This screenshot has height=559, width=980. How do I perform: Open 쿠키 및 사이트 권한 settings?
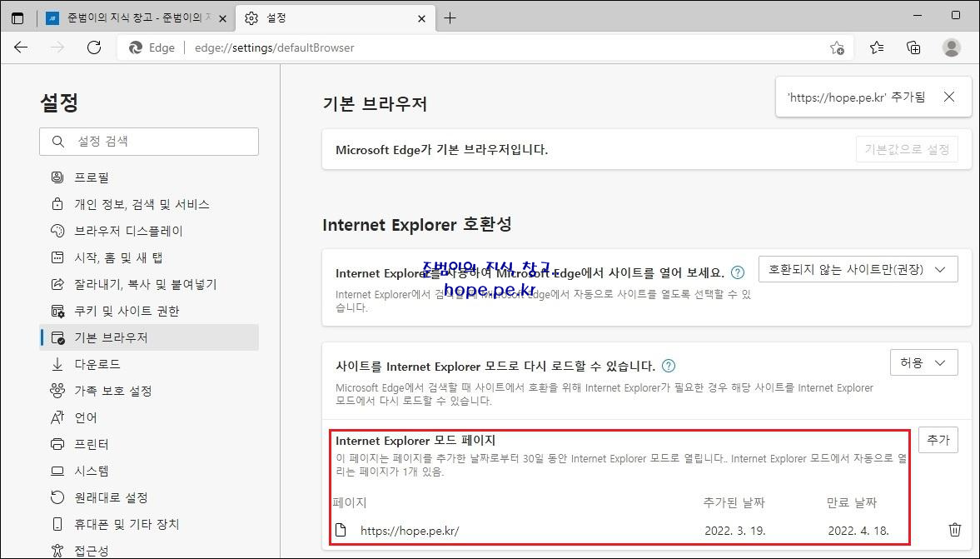(x=149, y=311)
